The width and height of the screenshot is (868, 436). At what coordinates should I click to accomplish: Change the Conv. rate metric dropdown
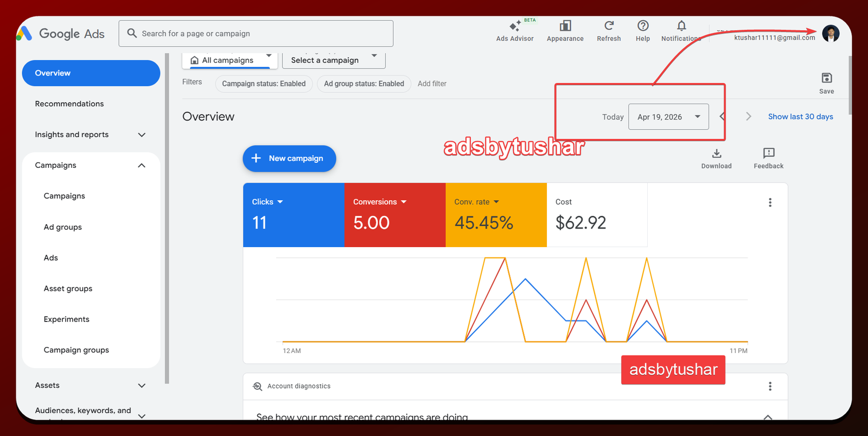click(x=476, y=201)
